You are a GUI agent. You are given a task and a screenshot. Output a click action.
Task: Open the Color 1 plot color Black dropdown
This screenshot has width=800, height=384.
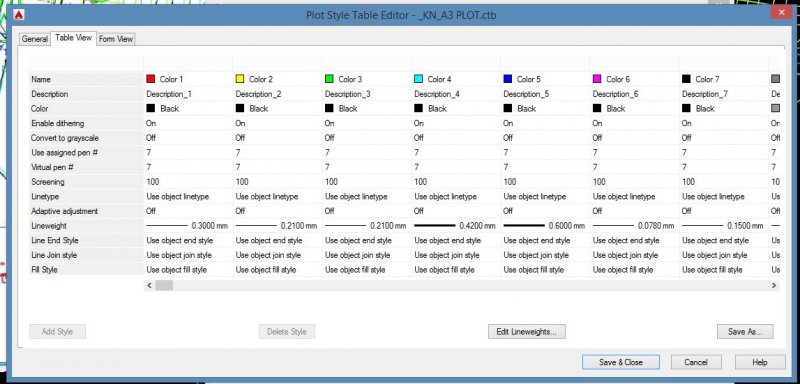188,109
